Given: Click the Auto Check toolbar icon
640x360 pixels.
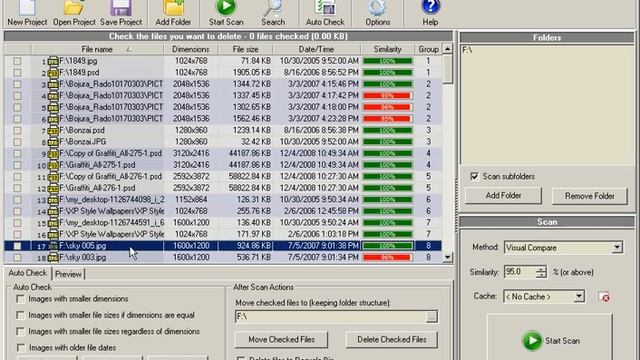Looking at the screenshot, I should (x=325, y=7).
